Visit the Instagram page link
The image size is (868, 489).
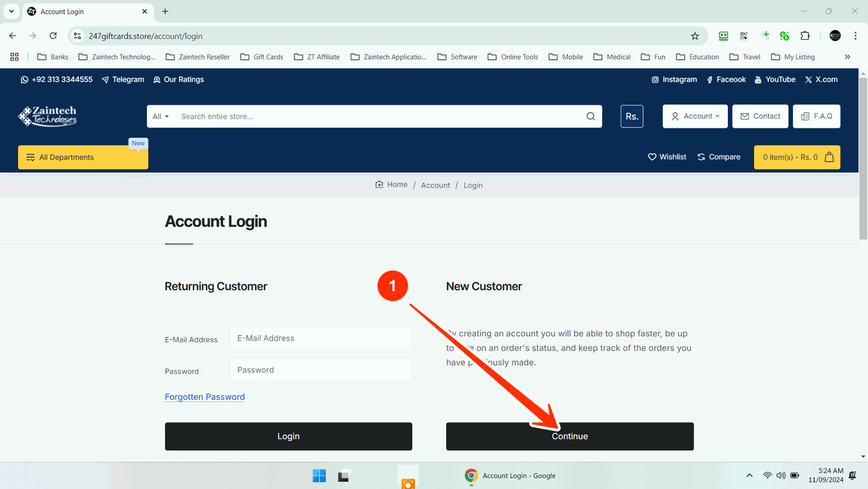click(x=674, y=79)
